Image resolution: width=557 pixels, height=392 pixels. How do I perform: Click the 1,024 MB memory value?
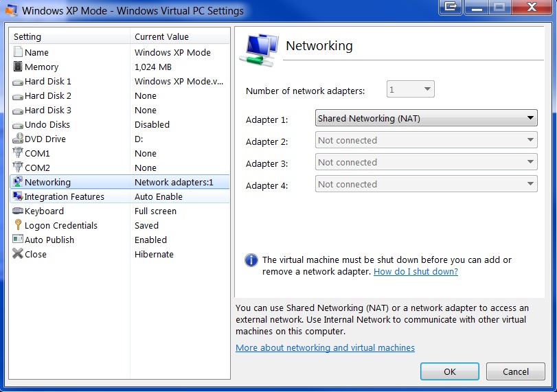pos(153,67)
